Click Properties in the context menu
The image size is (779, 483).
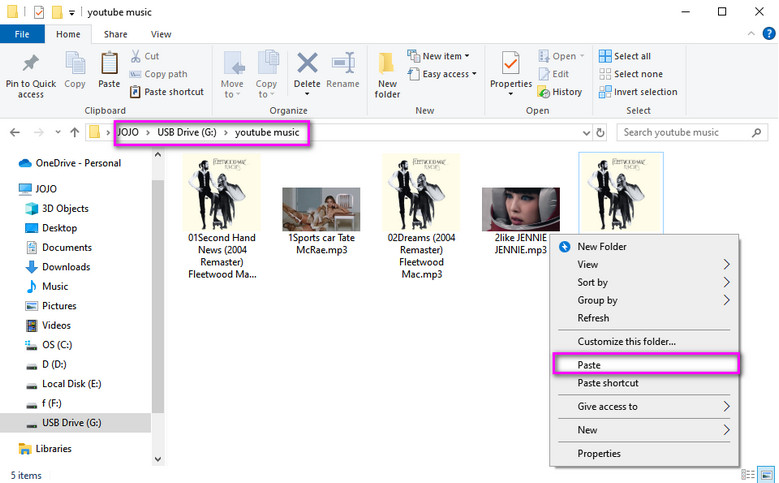(644, 454)
